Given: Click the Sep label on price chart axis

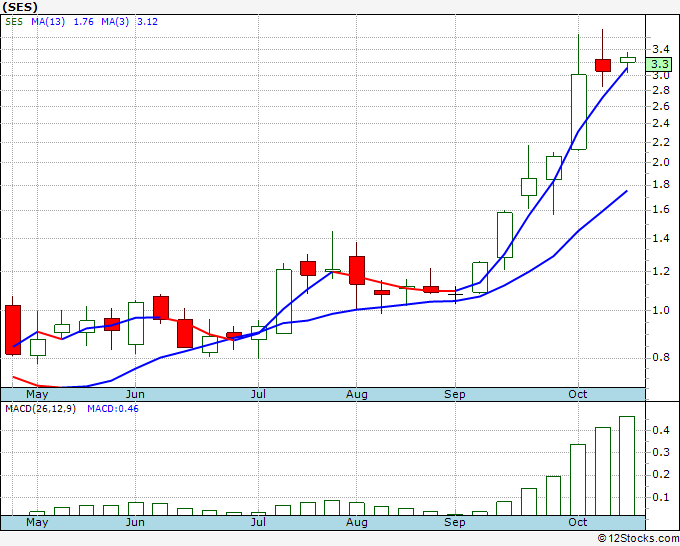Looking at the screenshot, I should click(455, 395).
